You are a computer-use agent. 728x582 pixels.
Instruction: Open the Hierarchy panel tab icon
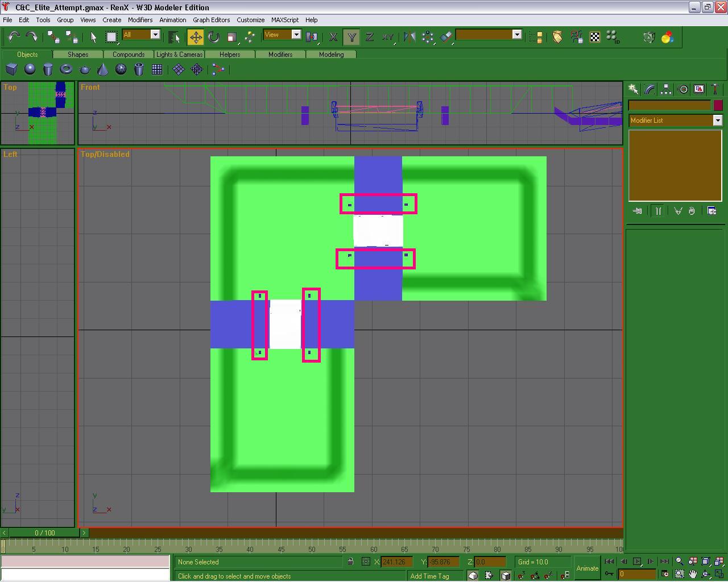coord(666,89)
